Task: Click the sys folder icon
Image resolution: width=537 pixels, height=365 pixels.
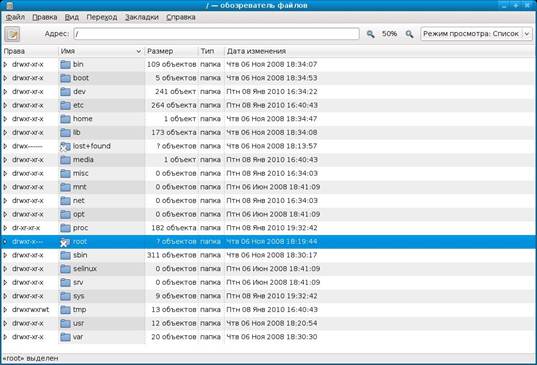Action: [65, 296]
